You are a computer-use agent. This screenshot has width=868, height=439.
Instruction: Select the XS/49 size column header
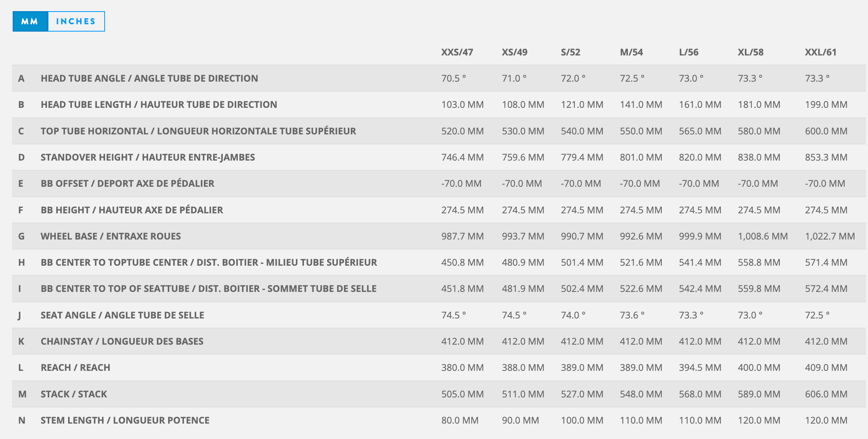(514, 52)
